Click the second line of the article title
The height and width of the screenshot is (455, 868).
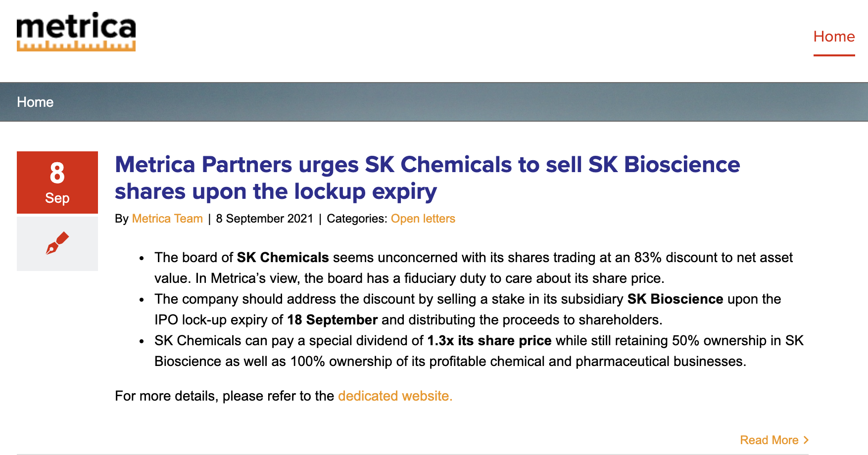coord(276,191)
